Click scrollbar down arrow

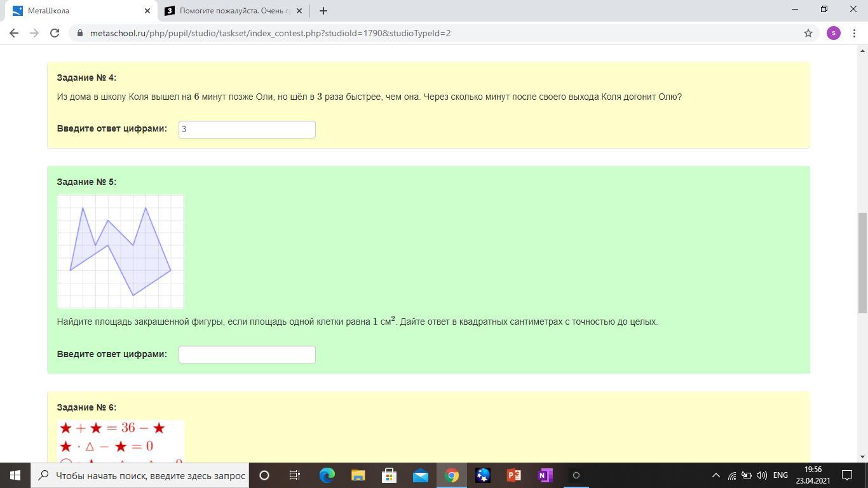[x=862, y=457]
